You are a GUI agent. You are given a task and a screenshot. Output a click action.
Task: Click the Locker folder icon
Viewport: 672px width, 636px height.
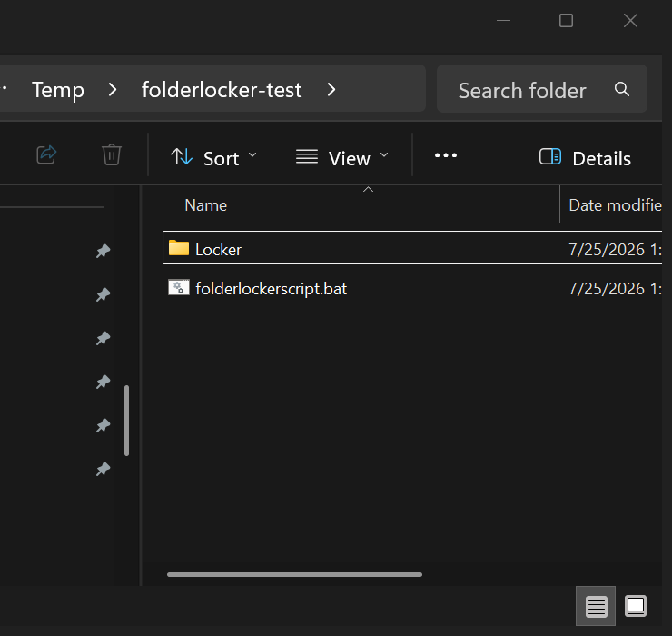tap(179, 248)
